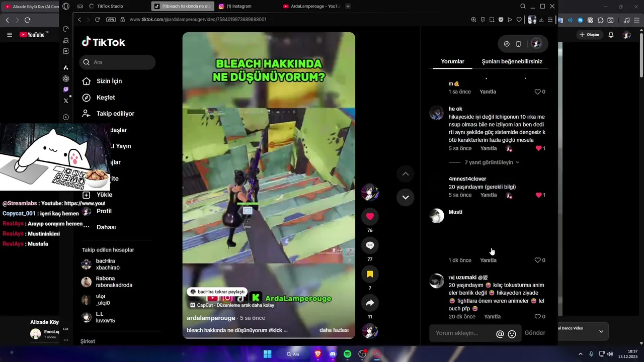The height and width of the screenshot is (362, 644).
Task: Open Brave browser from the taskbar
Action: point(318,354)
